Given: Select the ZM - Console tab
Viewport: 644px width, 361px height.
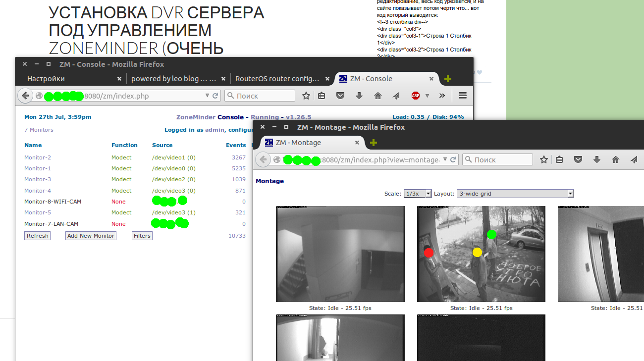Looking at the screenshot, I should (x=386, y=78).
